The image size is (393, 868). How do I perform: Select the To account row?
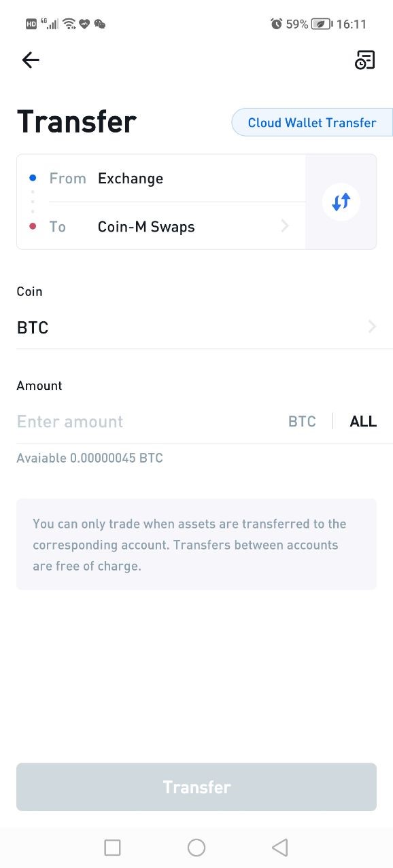pos(161,226)
